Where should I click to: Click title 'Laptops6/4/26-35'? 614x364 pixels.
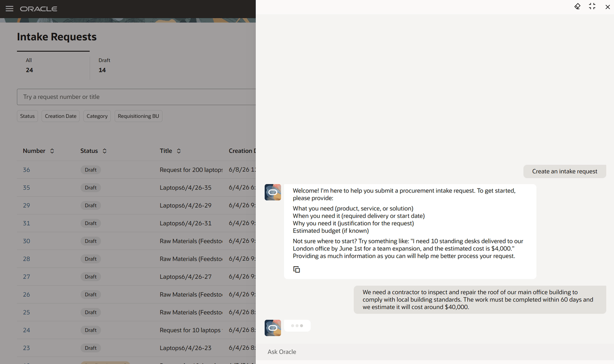point(186,188)
